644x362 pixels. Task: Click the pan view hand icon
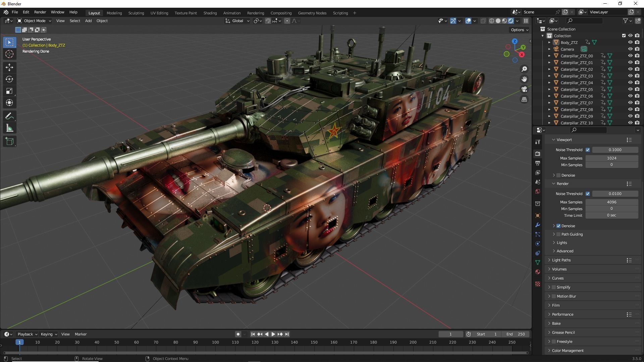tap(524, 79)
